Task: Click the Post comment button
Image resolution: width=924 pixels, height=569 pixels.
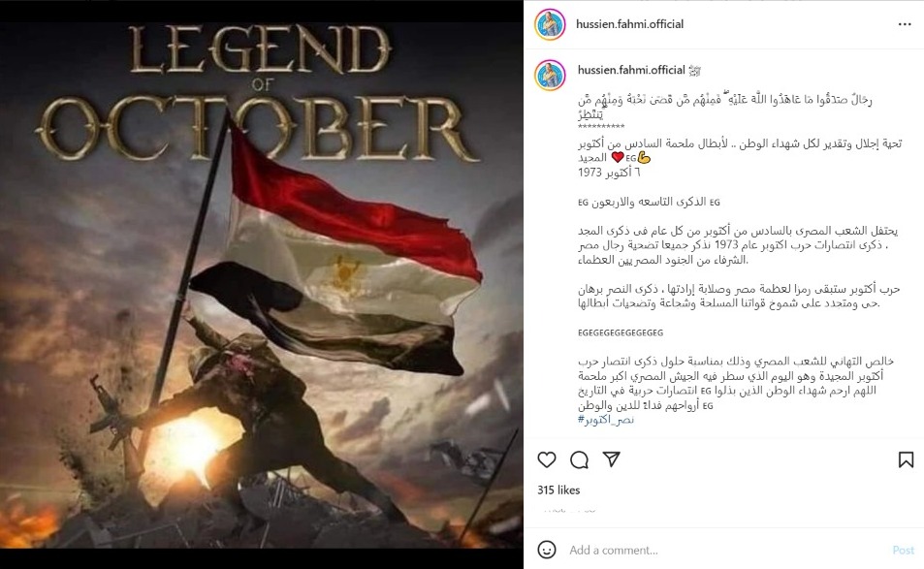Action: [903, 551]
